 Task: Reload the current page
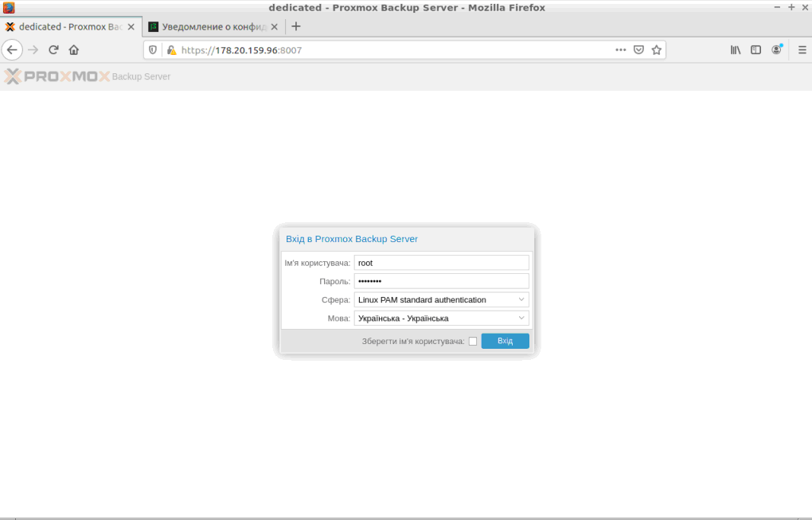tap(53, 50)
